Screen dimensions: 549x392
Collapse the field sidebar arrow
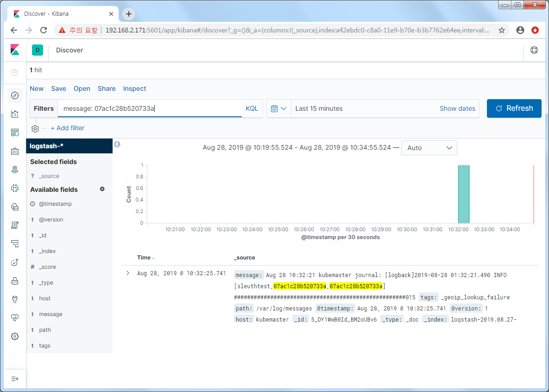coord(117,144)
